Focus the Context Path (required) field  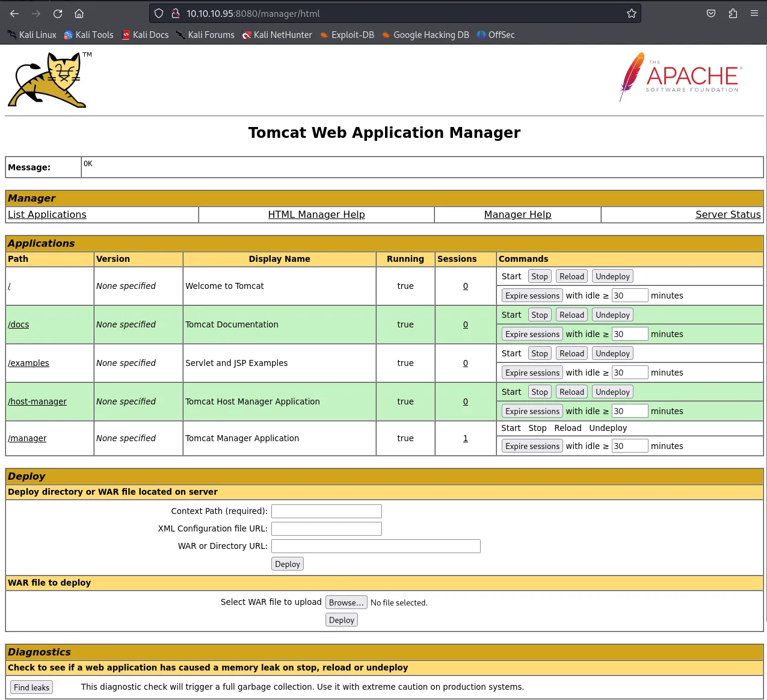coord(327,511)
